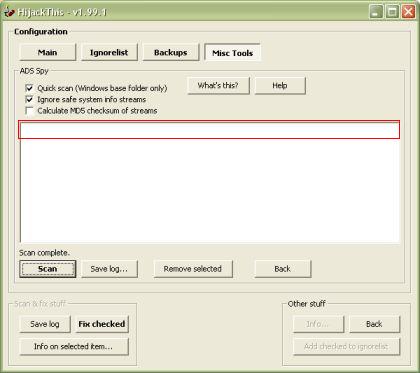Click the Fix checked button
This screenshot has width=420, height=373.
(x=102, y=324)
